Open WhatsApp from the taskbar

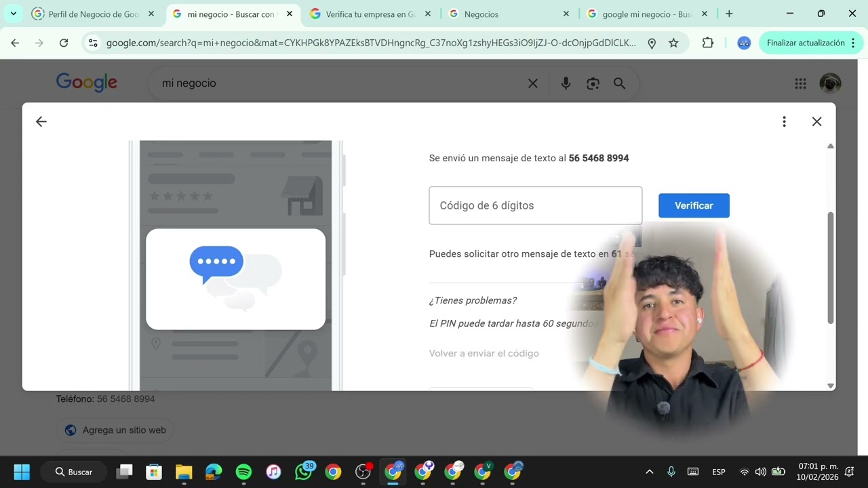(304, 471)
